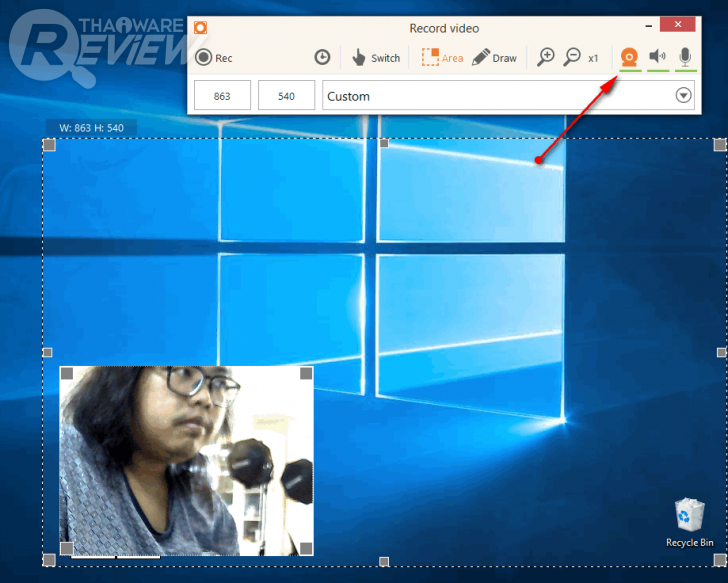The image size is (728, 583).
Task: Toggle the webcam capture icon
Action: click(630, 58)
